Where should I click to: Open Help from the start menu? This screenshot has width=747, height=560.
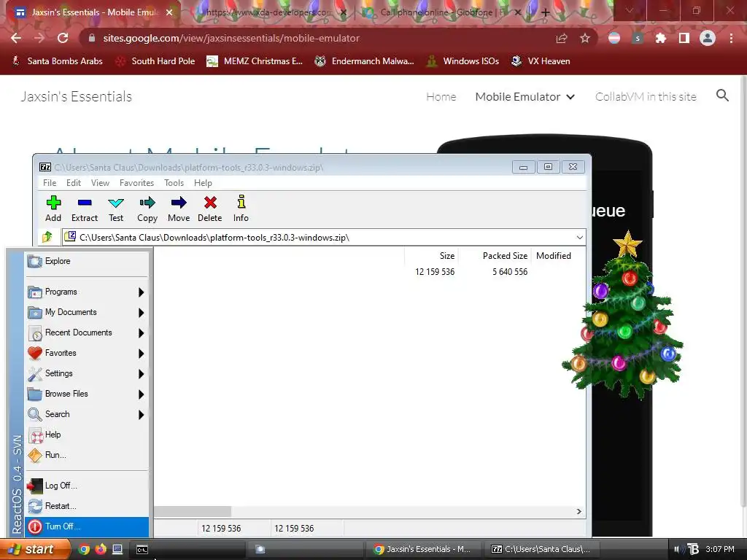(x=87, y=435)
